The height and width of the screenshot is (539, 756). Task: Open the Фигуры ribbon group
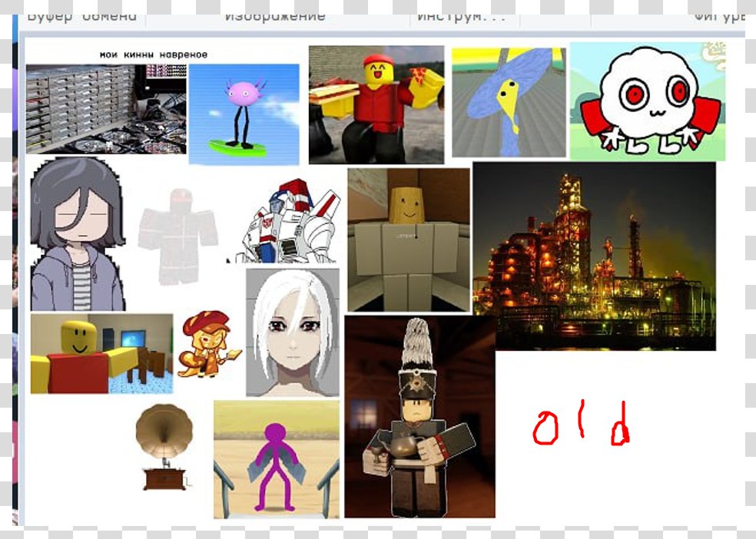(x=719, y=18)
